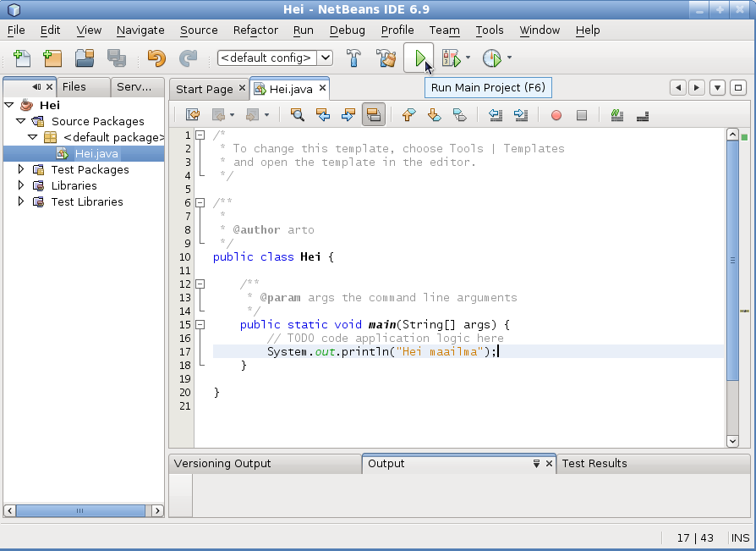Close the Hei.java editor tab

[322, 88]
